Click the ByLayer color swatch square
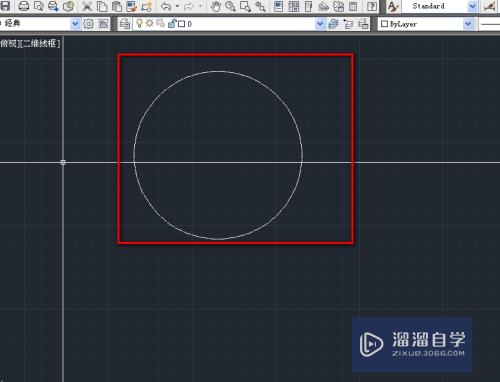500x382 pixels. [x=384, y=24]
